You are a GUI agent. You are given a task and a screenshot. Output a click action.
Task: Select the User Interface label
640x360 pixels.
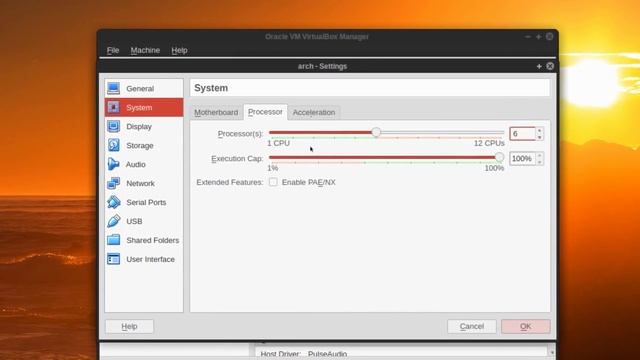[150, 259]
